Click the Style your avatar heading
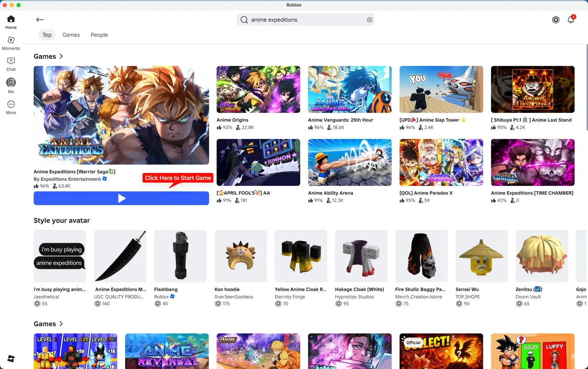 (62, 220)
